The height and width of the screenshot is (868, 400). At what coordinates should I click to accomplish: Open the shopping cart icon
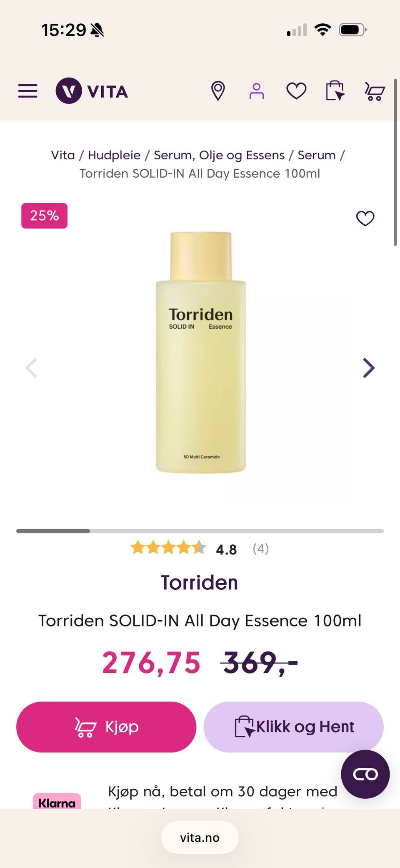(x=375, y=91)
